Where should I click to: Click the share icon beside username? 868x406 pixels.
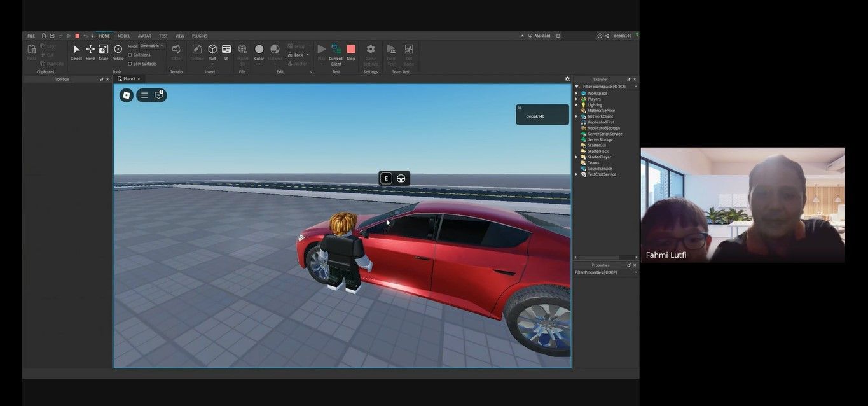(607, 36)
